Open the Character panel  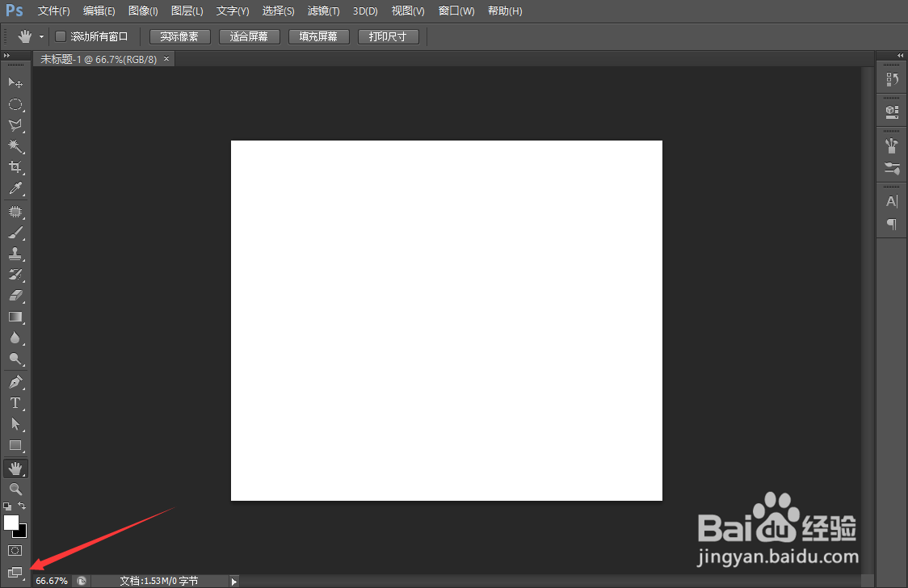click(891, 201)
